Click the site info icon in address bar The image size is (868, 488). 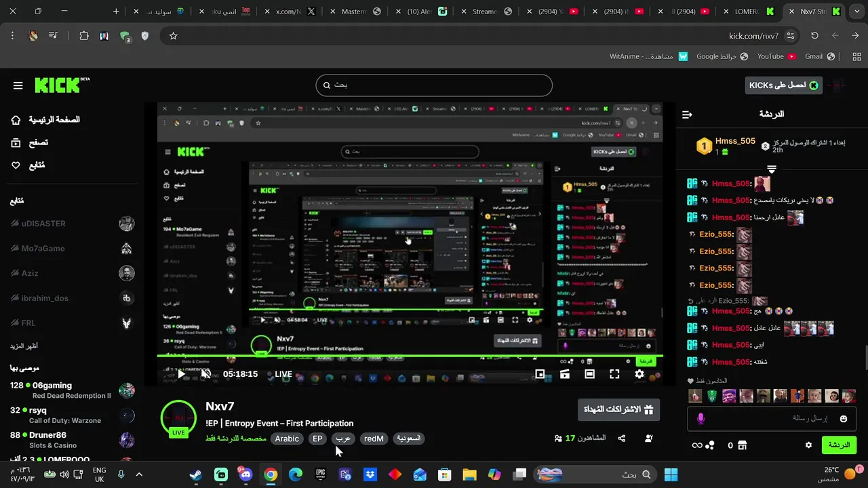(790, 36)
